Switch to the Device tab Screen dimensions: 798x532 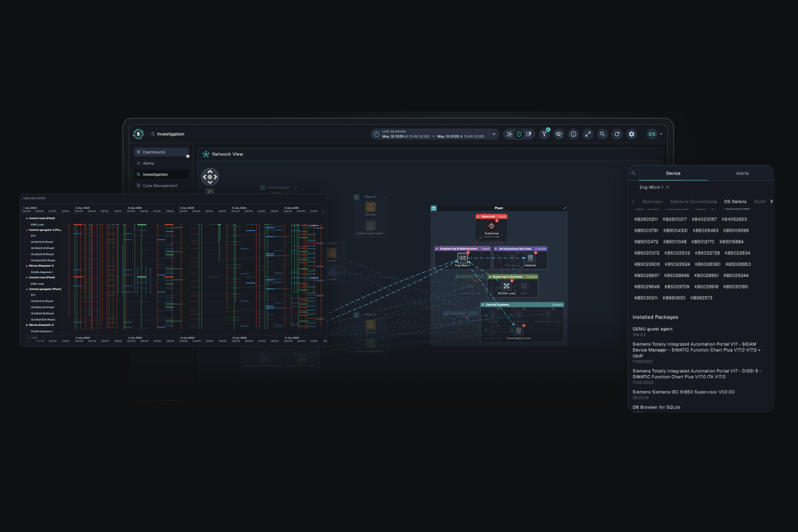(x=673, y=173)
